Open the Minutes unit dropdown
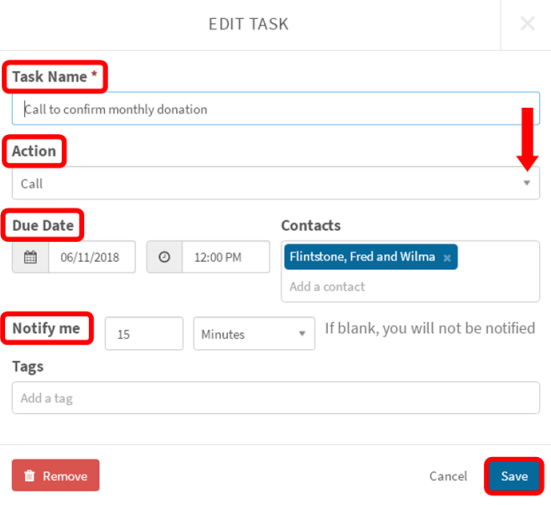 click(x=254, y=334)
